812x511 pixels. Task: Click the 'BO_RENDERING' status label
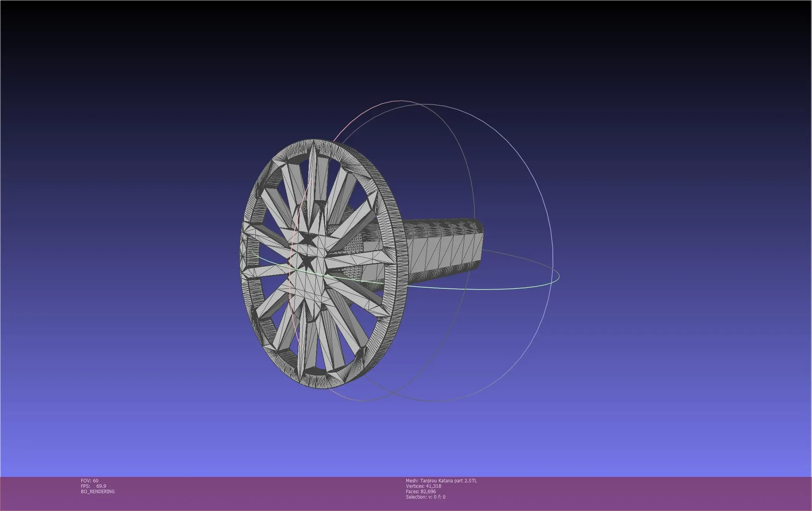(x=98, y=492)
